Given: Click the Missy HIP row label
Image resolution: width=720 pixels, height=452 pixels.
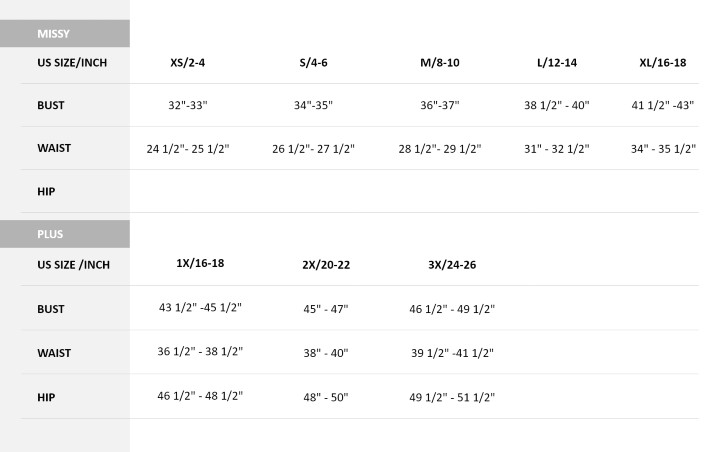Looking at the screenshot, I should pyautogui.click(x=46, y=191).
